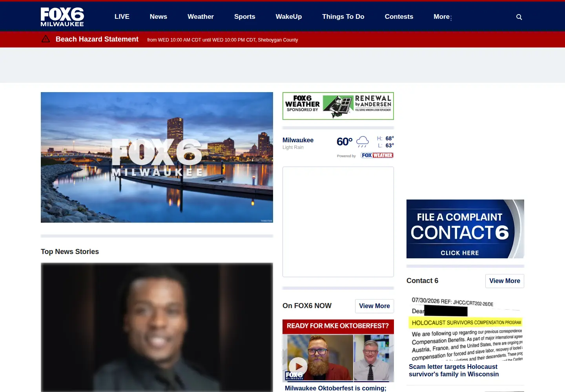Click the Light Rain condition text
The image size is (565, 392).
pos(293,147)
